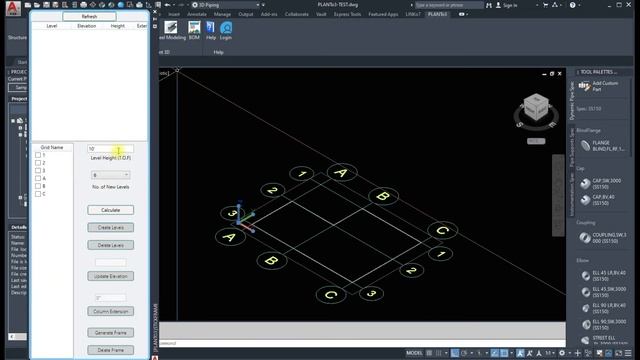Open the BOM ribbon tool
The image size is (640, 360).
[x=194, y=31]
